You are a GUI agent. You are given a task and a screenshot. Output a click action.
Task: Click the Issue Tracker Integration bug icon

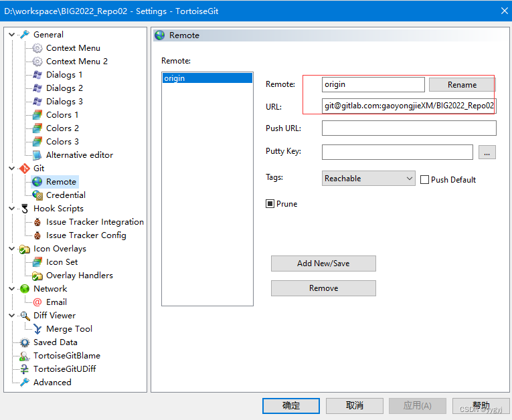tap(37, 222)
